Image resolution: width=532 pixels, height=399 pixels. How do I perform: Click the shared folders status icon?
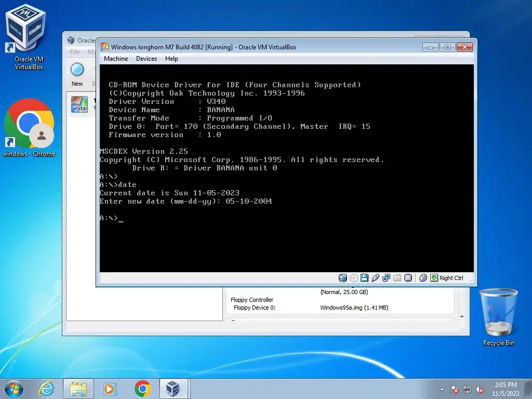(397, 278)
